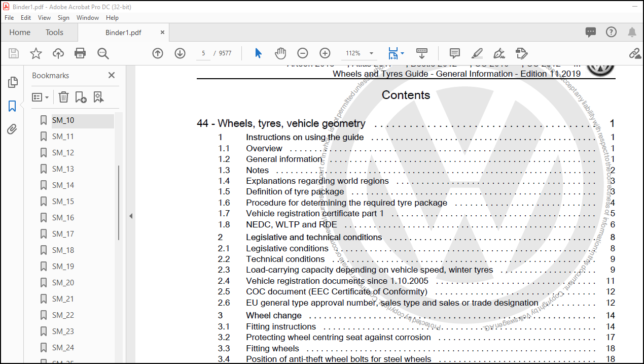The width and height of the screenshot is (644, 364).
Task: Toggle the Bookmarks panel icon
Action: [x=12, y=106]
